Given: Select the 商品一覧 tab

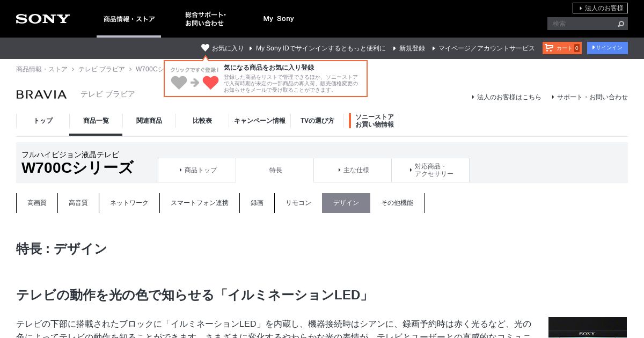Looking at the screenshot, I should pos(96,121).
